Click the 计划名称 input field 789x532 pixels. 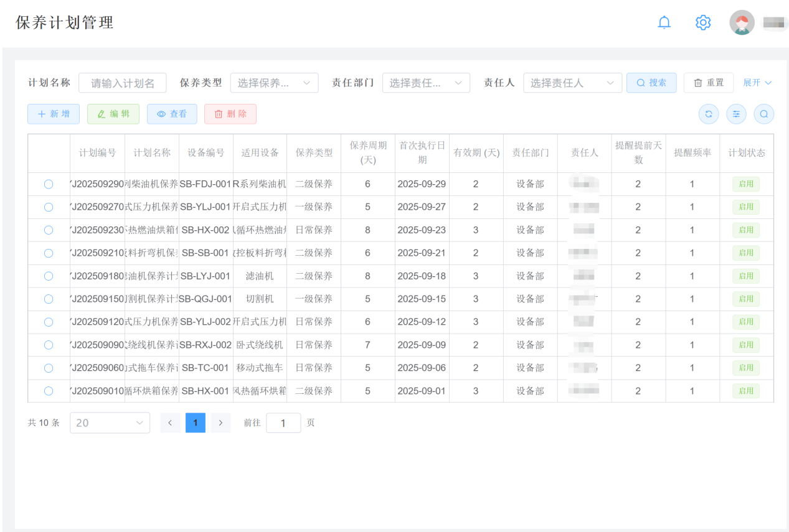(123, 83)
